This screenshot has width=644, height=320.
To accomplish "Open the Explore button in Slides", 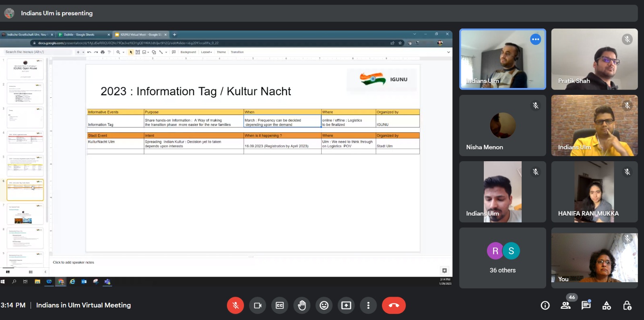I will tap(444, 271).
